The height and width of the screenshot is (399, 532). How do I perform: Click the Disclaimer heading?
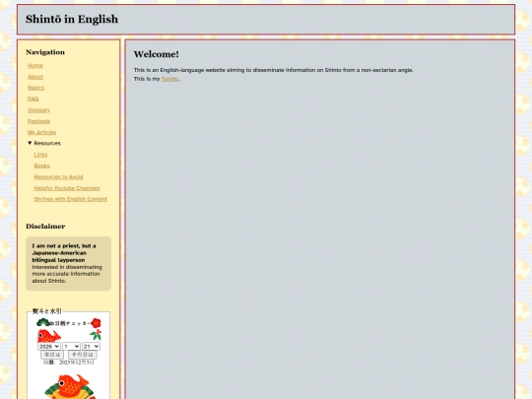click(45, 227)
